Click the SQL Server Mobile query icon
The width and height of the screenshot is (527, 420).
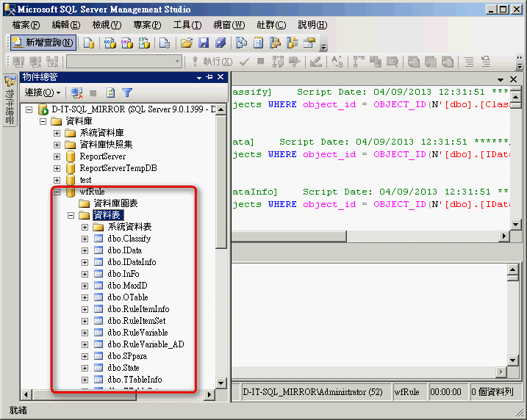pyautogui.click(x=165, y=43)
